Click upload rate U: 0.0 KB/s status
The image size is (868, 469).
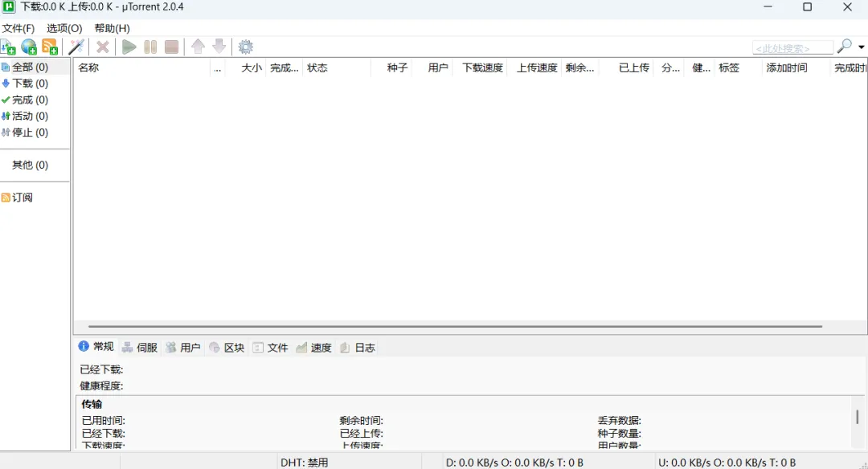coord(727,463)
